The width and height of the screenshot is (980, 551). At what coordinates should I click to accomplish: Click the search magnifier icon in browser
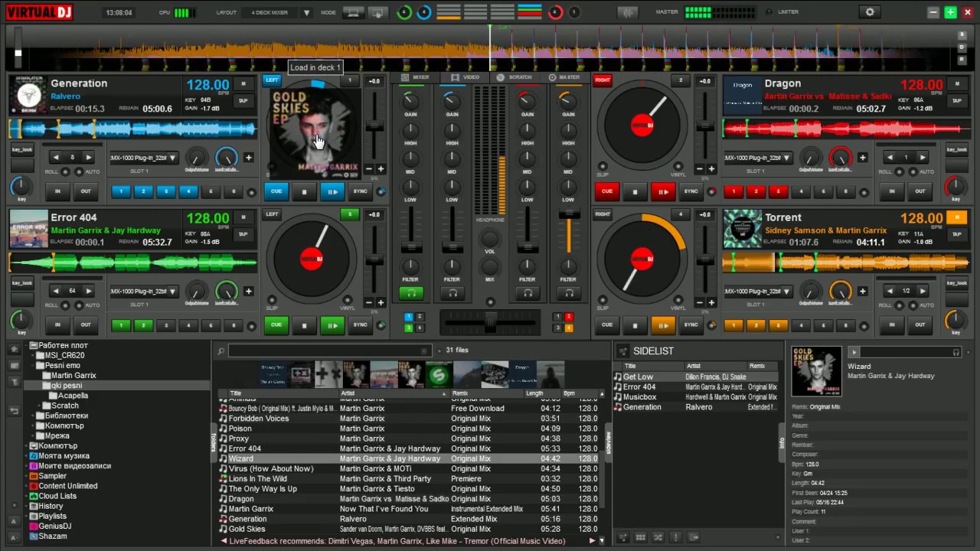[x=221, y=351]
